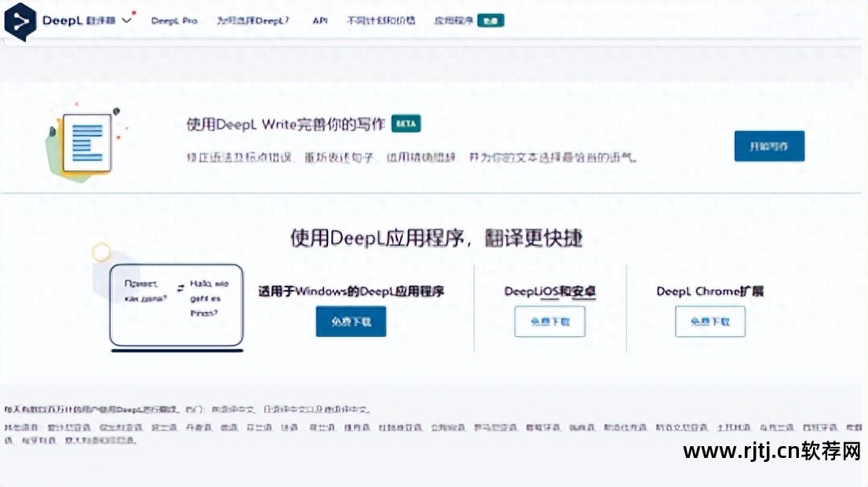Open the 应用程序 menu item
Viewport: 868px width, 487px height.
[x=454, y=21]
